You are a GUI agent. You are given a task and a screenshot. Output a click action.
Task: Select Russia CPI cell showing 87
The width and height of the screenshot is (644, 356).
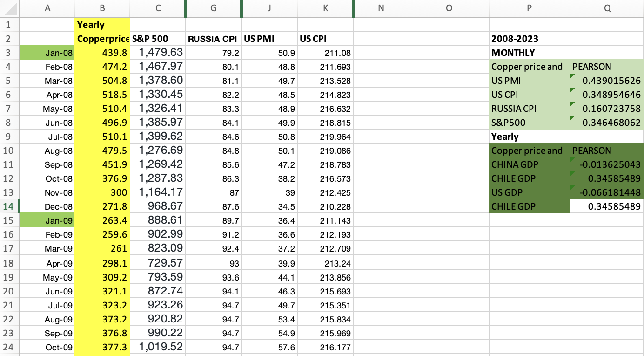coord(214,192)
